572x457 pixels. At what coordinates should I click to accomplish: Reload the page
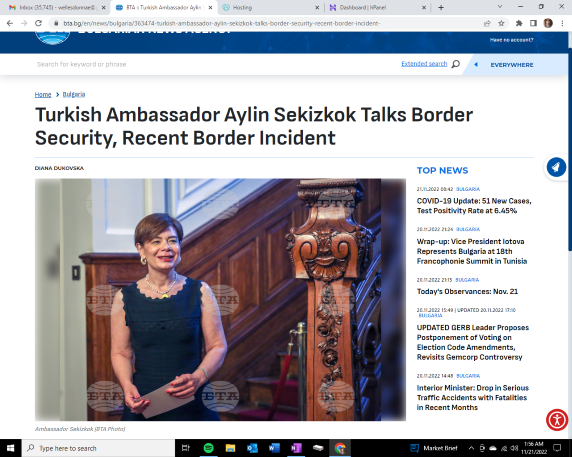point(38,23)
